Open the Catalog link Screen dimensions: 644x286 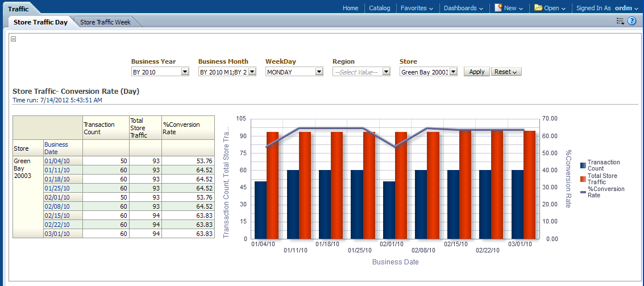pyautogui.click(x=380, y=8)
